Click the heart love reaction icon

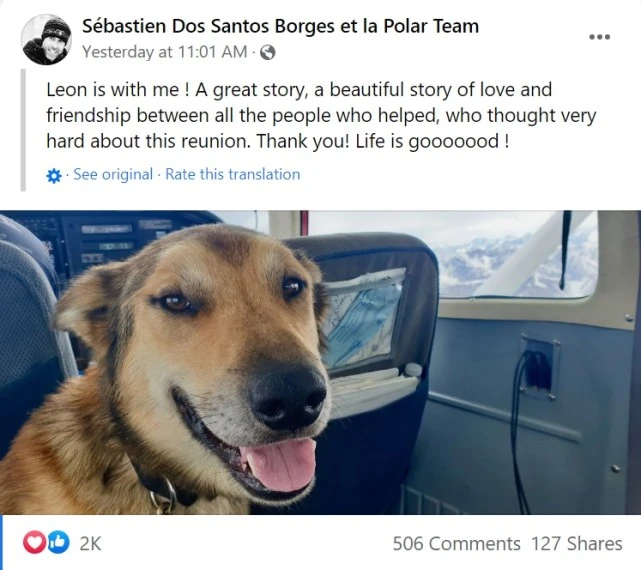(34, 542)
